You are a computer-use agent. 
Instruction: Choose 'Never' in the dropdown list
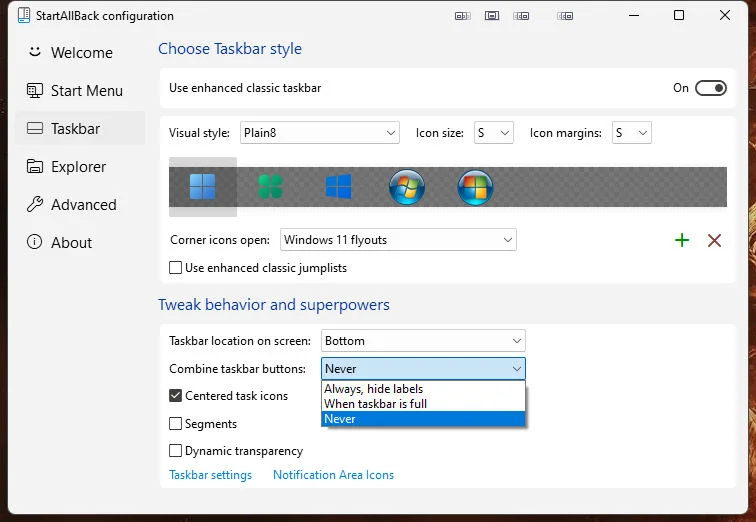click(423, 419)
